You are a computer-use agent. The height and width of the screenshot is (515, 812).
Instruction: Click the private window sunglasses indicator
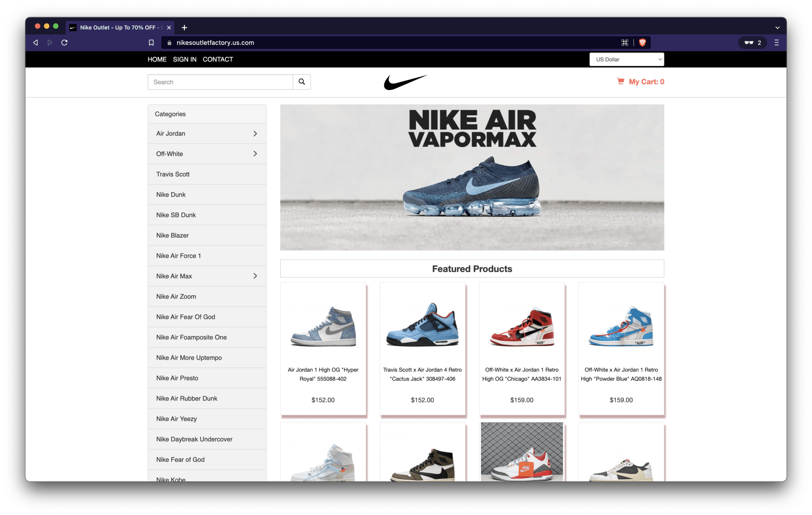pos(749,42)
